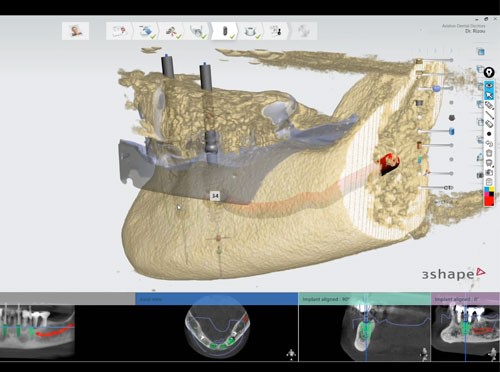
Task: Select the Axial view header
Action: [x=217, y=299]
